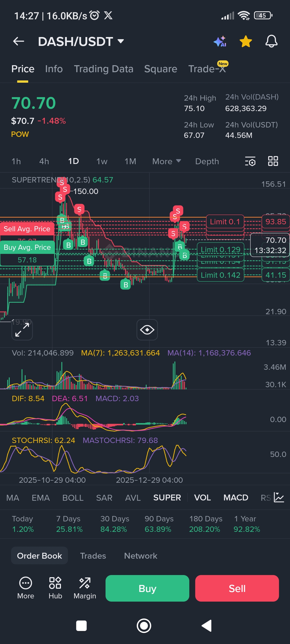290x644 pixels.
Task: Toggle the favorite star for DASH/USDT
Action: point(246,42)
